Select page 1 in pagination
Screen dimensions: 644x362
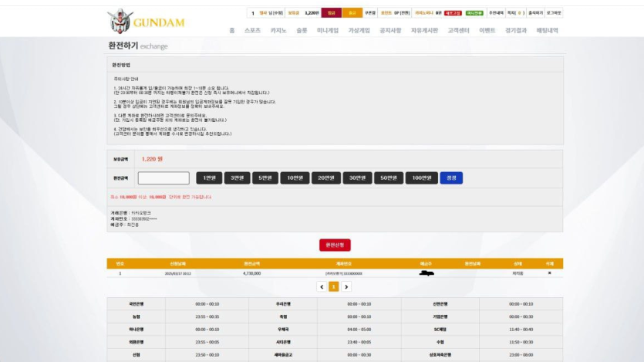point(333,287)
